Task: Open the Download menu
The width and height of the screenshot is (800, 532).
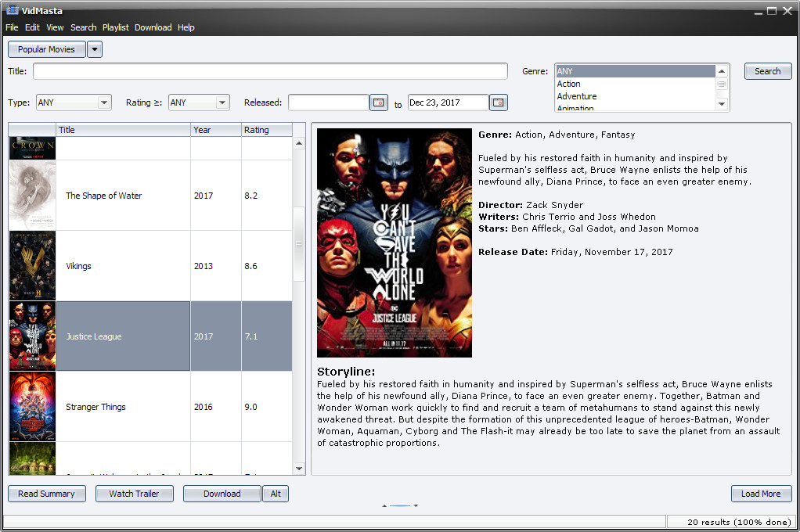Action: click(153, 27)
